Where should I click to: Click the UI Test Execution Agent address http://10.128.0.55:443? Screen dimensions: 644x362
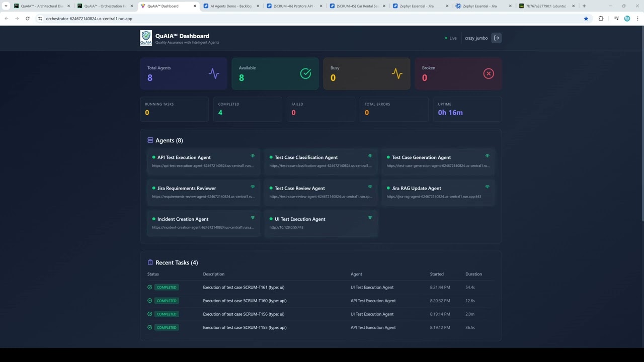click(286, 227)
